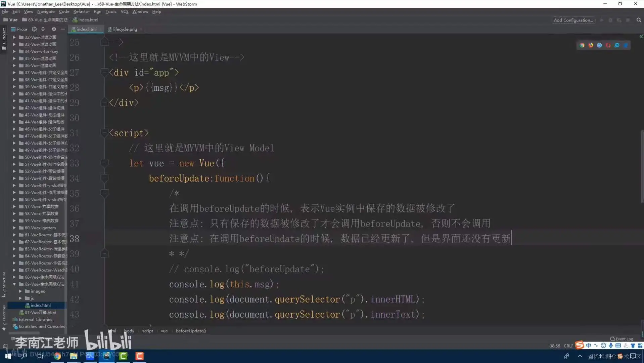Expand the images folder

[20, 291]
